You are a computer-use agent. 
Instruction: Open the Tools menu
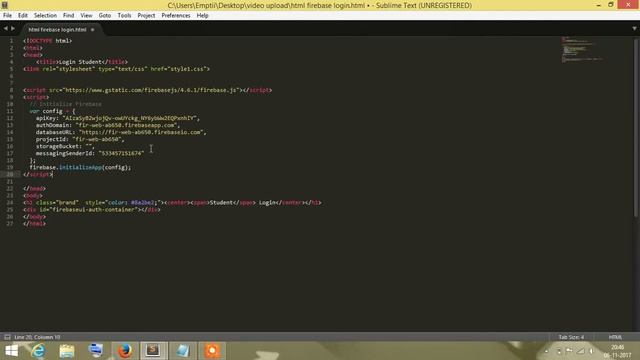pos(124,16)
